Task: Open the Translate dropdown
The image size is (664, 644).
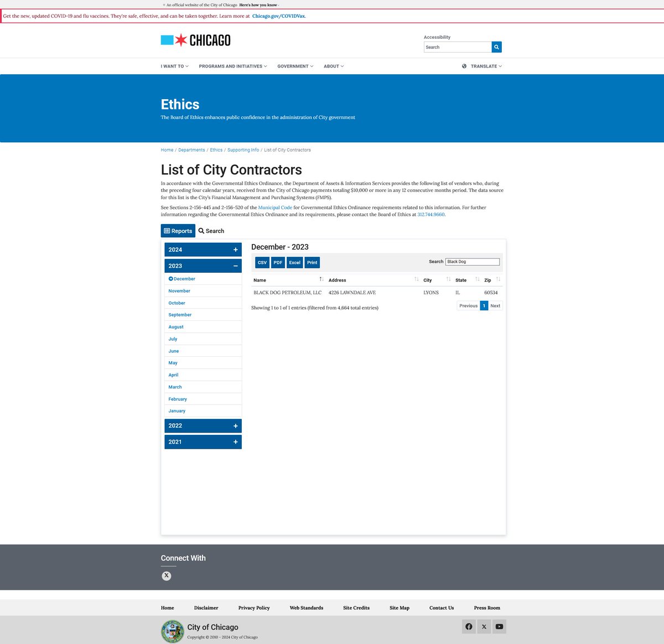Action: pyautogui.click(x=486, y=66)
